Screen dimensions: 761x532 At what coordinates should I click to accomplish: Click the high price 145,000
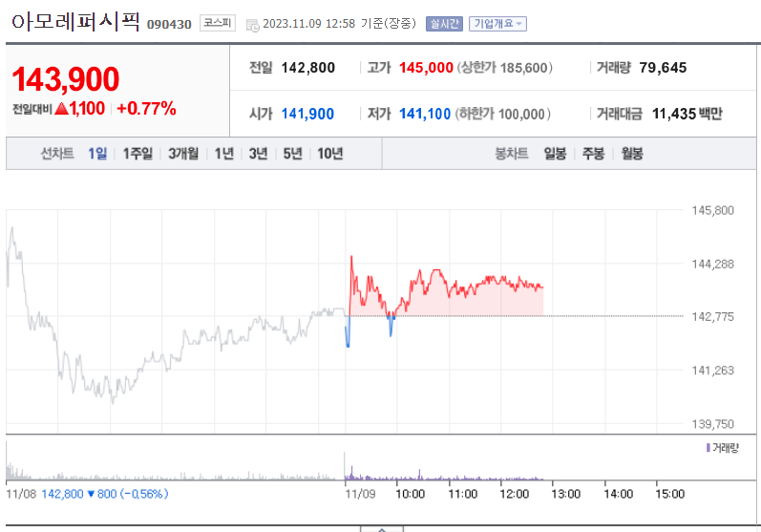click(426, 68)
